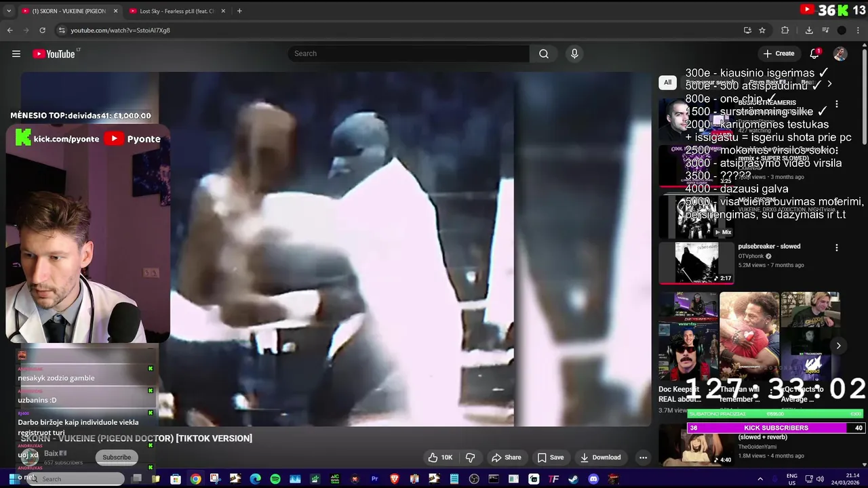868x488 pixels.
Task: Download the video
Action: 599,457
